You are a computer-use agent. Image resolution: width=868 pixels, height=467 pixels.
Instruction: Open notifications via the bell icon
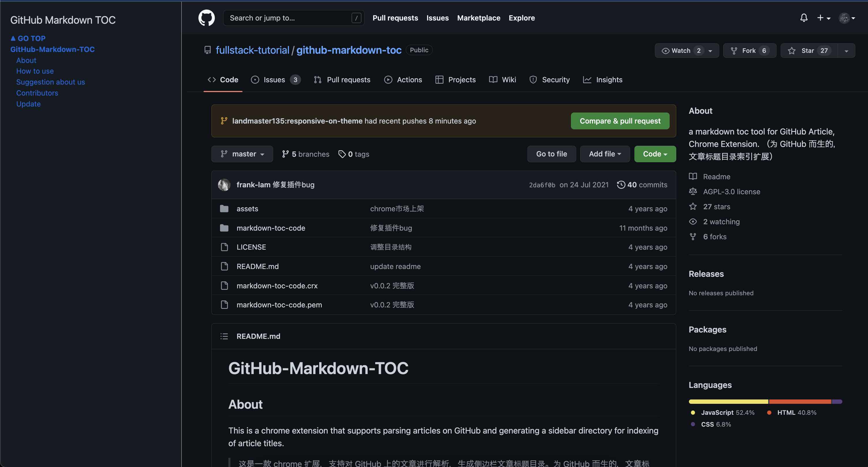[804, 18]
